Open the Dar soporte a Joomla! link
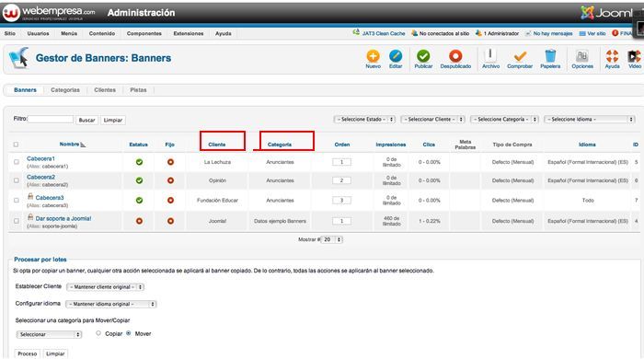The width and height of the screenshot is (644, 359). click(63, 218)
